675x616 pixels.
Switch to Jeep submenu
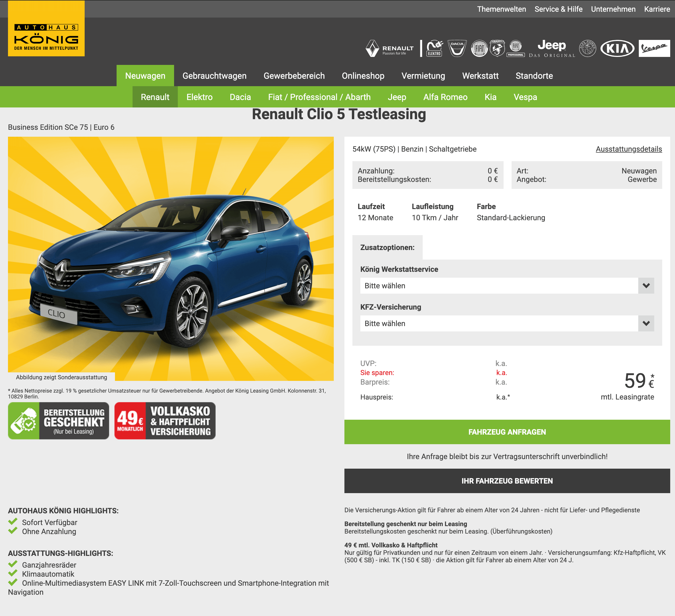[397, 97]
